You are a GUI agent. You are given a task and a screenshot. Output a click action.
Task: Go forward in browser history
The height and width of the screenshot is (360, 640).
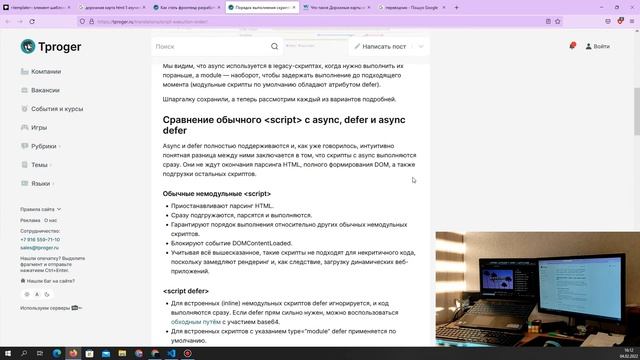click(x=20, y=21)
